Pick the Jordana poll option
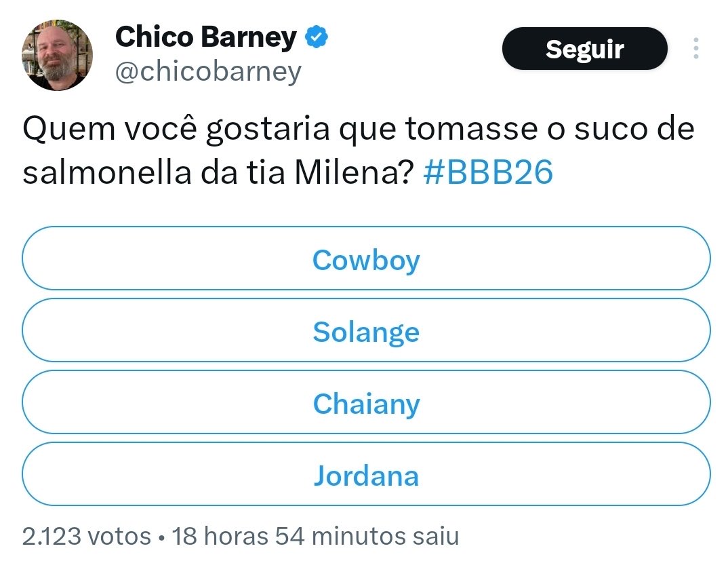The width and height of the screenshot is (728, 578). [x=366, y=476]
